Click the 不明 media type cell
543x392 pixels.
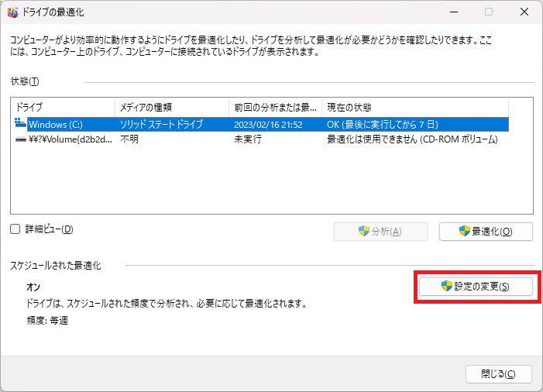[129, 139]
